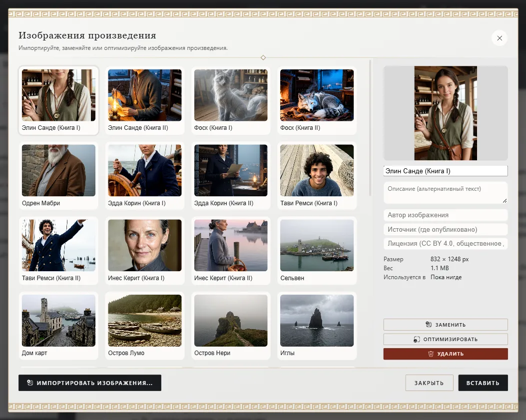Click the Автор изображения field
This screenshot has width=526, height=420.
click(446, 215)
